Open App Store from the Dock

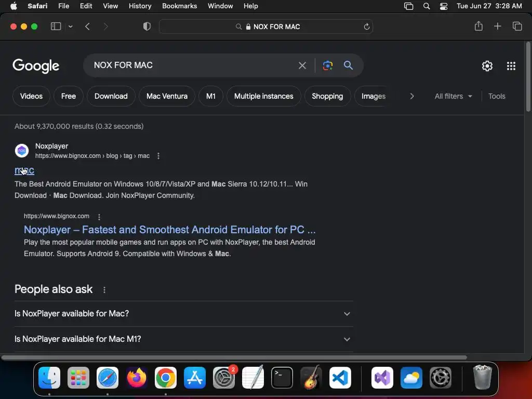[x=195, y=377]
